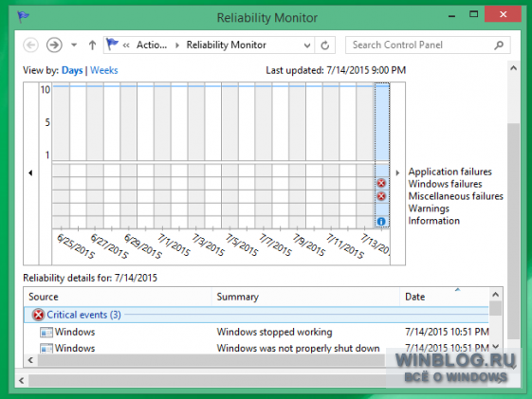Sort details by Date column header
532x399 pixels.
click(444, 297)
